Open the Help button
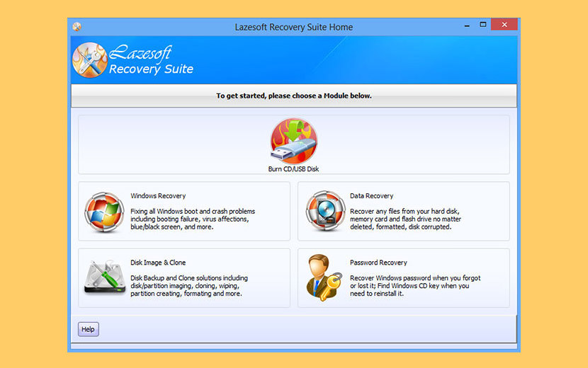588x368 pixels. click(89, 329)
